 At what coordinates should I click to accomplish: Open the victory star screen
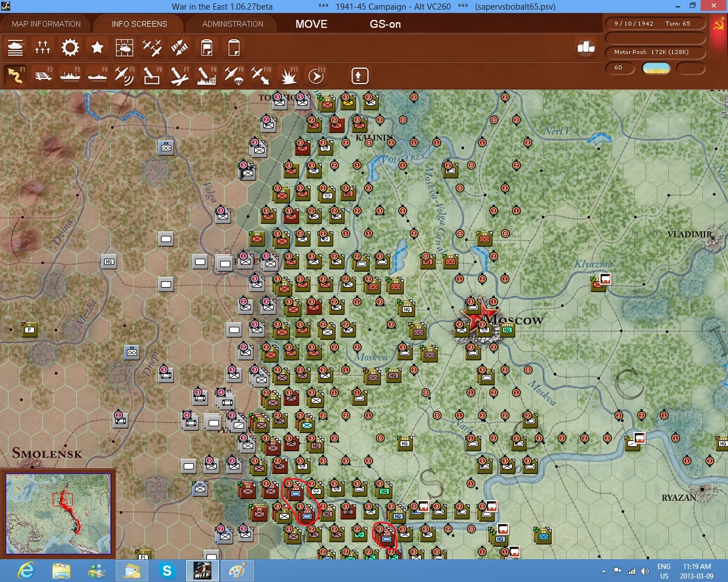pos(97,48)
